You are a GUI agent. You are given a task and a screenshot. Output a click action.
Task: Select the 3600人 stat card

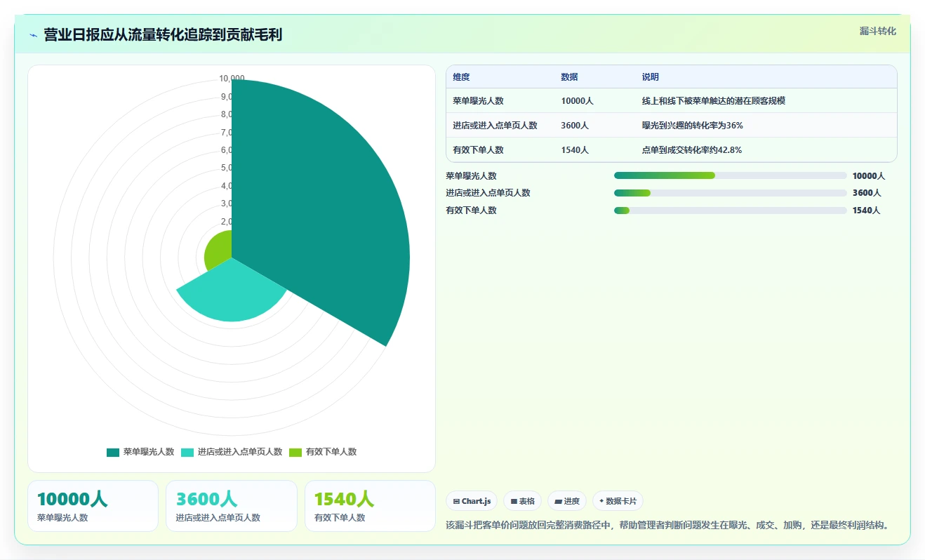click(x=232, y=506)
